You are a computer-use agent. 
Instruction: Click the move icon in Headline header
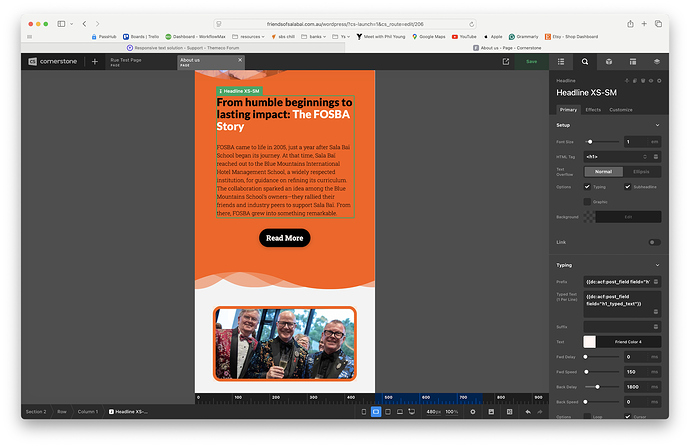pos(627,80)
